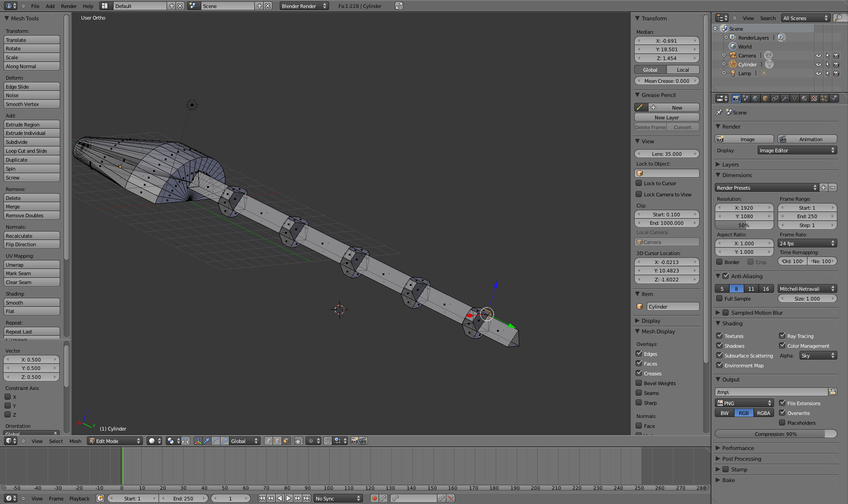Screen dimensions: 848x504
Task: Adjust the Compression 90% slider
Action: point(776,433)
